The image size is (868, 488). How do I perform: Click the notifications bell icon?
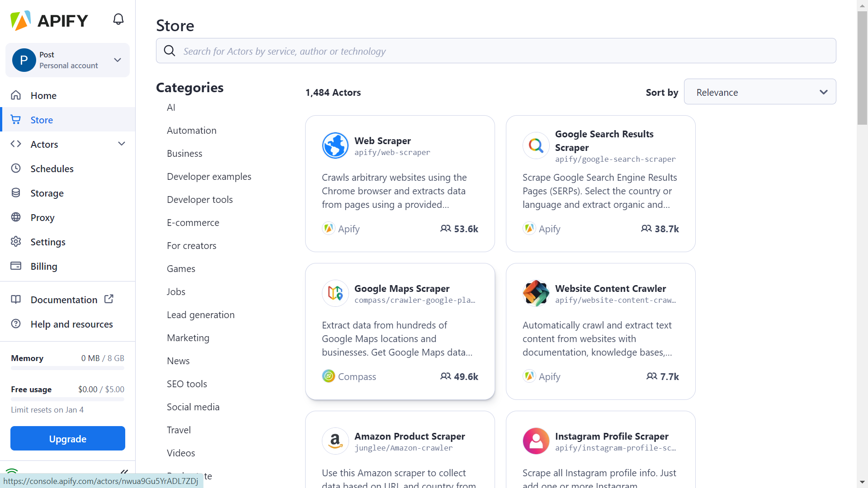[118, 19]
